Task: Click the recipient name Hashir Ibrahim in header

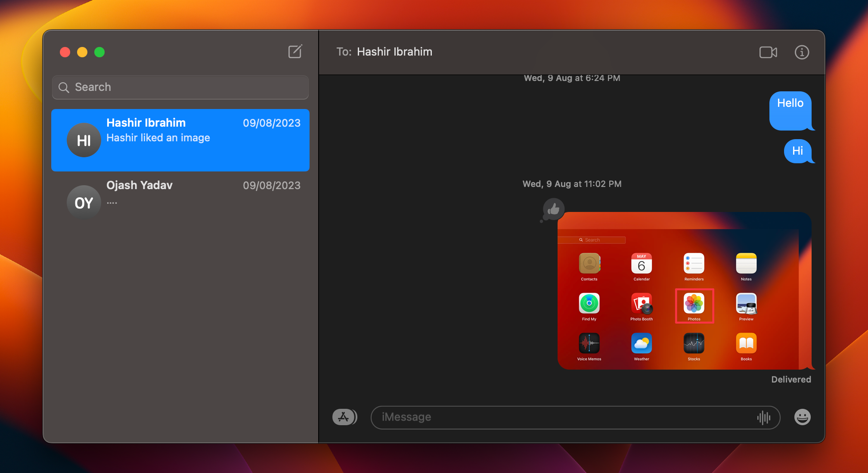Action: point(394,52)
